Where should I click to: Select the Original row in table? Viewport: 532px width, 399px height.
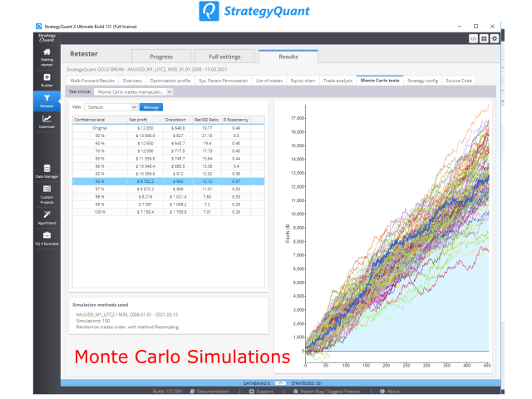tap(169, 128)
